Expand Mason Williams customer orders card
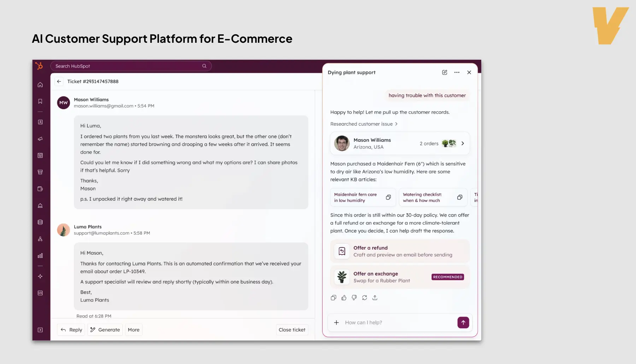This screenshot has width=636, height=364. (x=463, y=143)
